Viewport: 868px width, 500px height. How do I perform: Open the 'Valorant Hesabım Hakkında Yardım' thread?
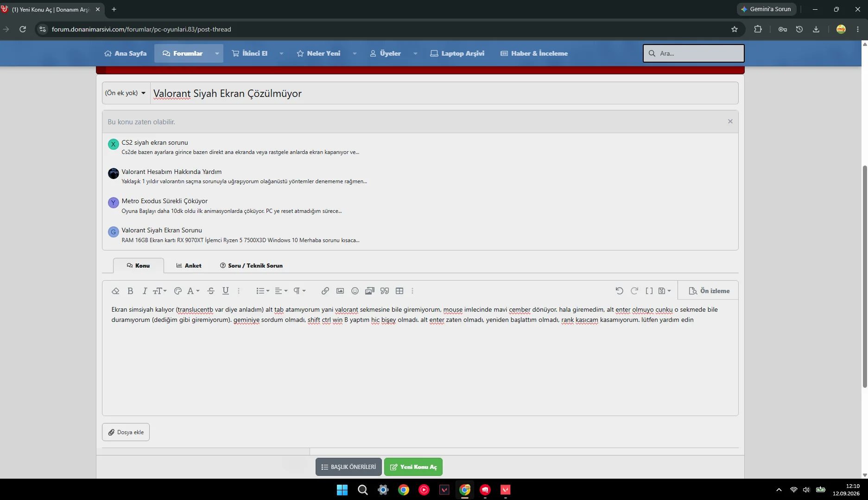click(171, 172)
